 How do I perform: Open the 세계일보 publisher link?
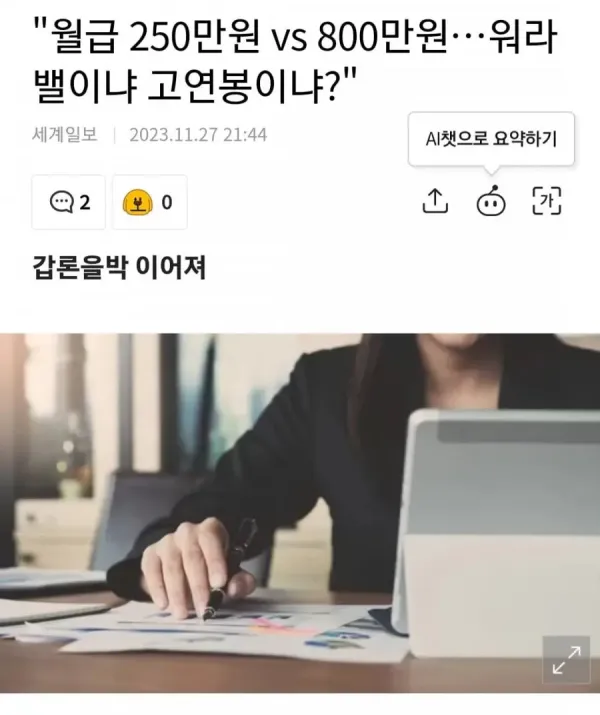coord(64,135)
